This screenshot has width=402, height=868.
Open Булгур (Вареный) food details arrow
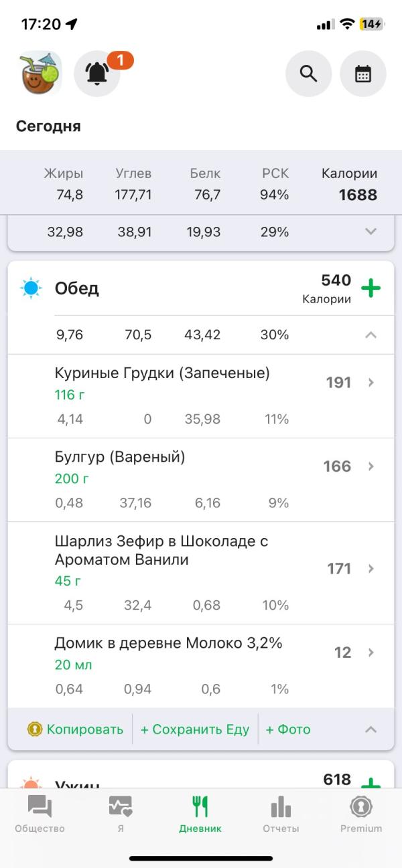(371, 466)
